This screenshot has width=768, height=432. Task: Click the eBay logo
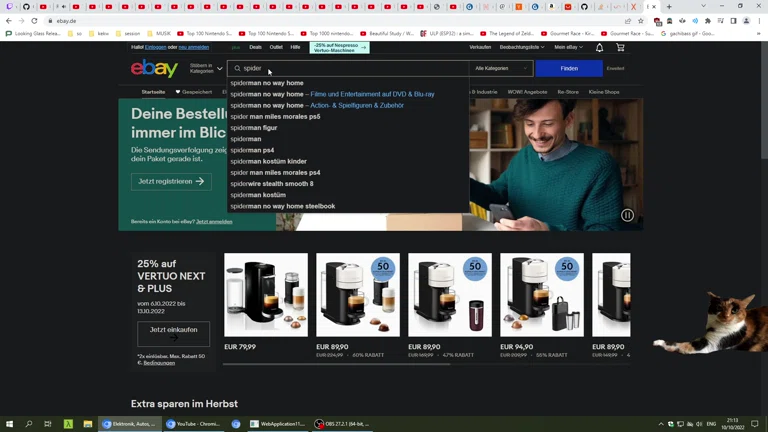(x=154, y=68)
